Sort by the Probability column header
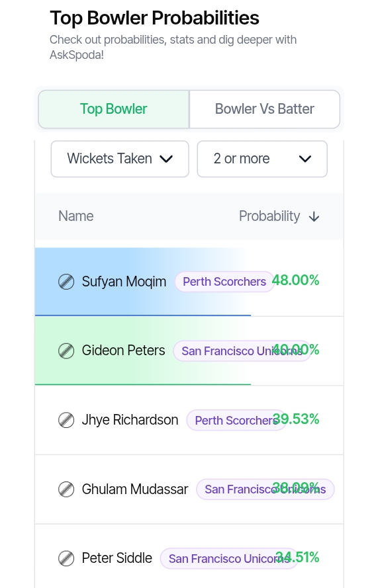Image resolution: width=376 pixels, height=588 pixels. 269,216
